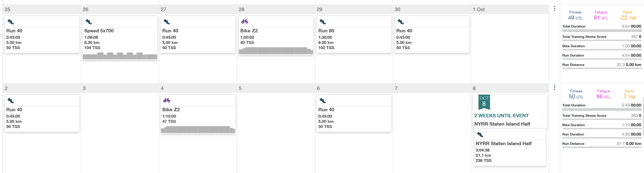Click the Total Duration progress bar for first week
Image resolution: width=644 pixels, height=173 pixels.
tap(602, 31)
